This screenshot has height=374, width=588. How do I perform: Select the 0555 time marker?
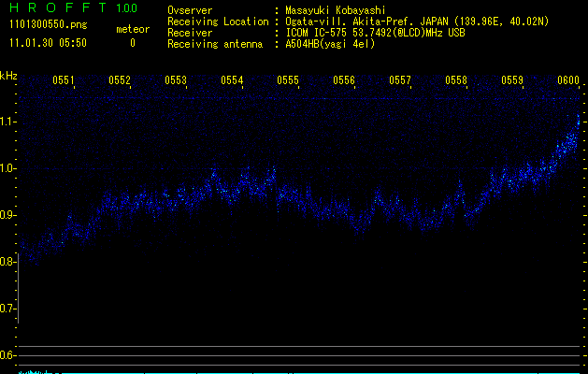click(x=288, y=81)
